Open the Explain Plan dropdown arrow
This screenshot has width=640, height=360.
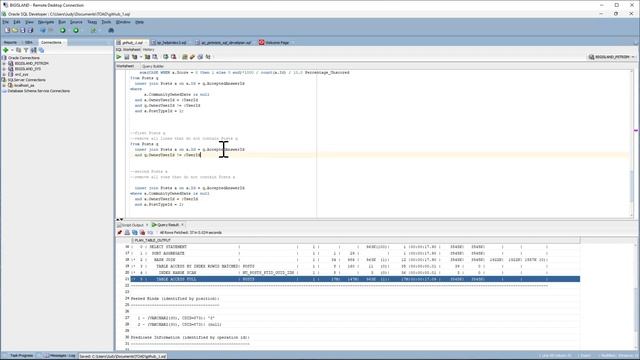[x=141, y=57]
